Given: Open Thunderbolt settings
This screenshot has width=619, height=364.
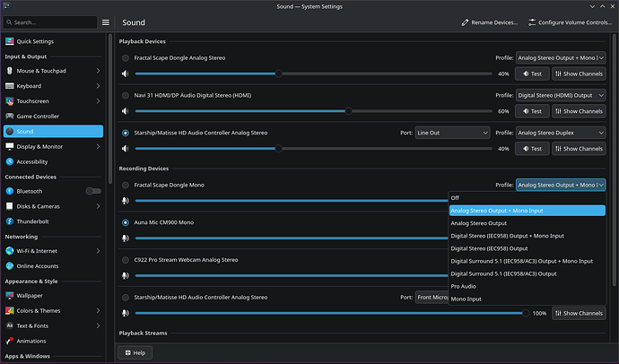Looking at the screenshot, I should click(53, 221).
